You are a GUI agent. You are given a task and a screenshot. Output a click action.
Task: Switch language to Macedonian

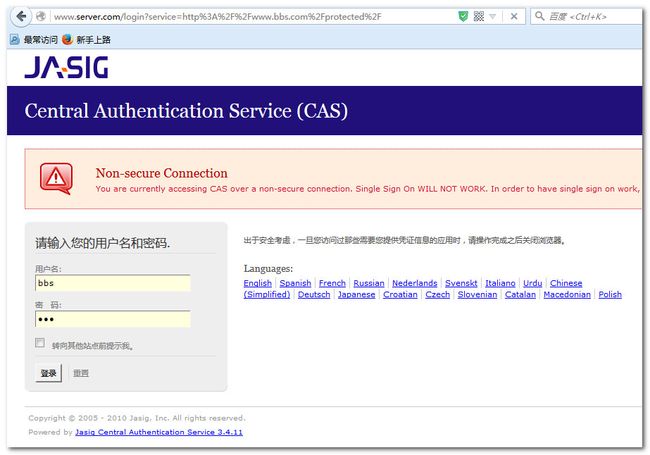(x=567, y=294)
